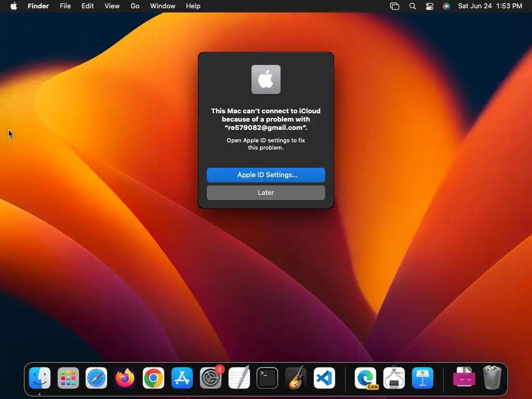Launch Firefox from the Dock

coord(125,378)
